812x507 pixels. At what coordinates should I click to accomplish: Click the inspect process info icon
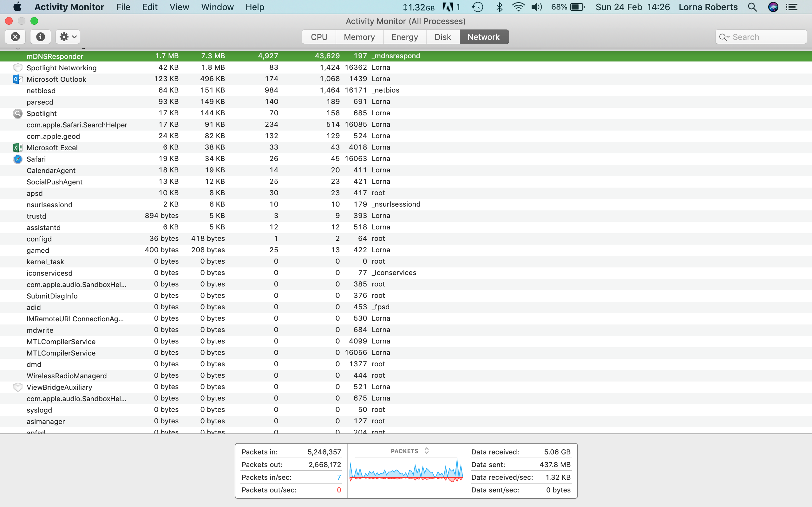[41, 37]
